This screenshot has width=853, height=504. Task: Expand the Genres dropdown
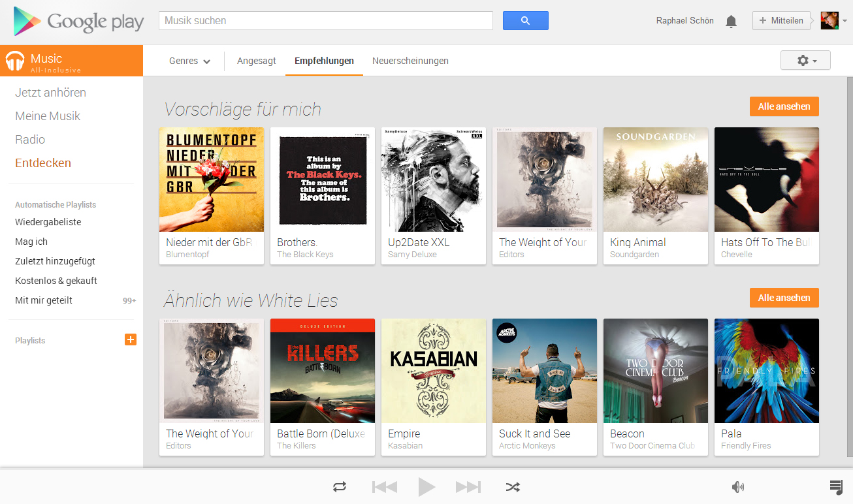click(x=189, y=61)
